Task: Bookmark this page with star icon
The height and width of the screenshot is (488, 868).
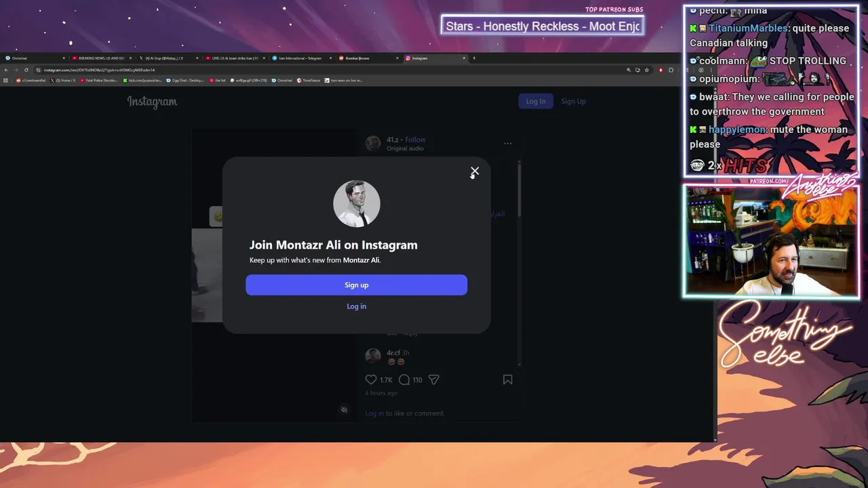Action: tap(647, 70)
